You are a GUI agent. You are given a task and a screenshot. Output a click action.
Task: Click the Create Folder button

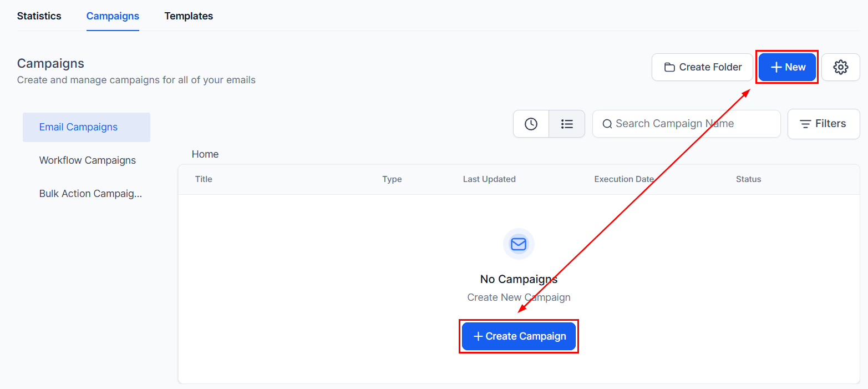coord(702,67)
